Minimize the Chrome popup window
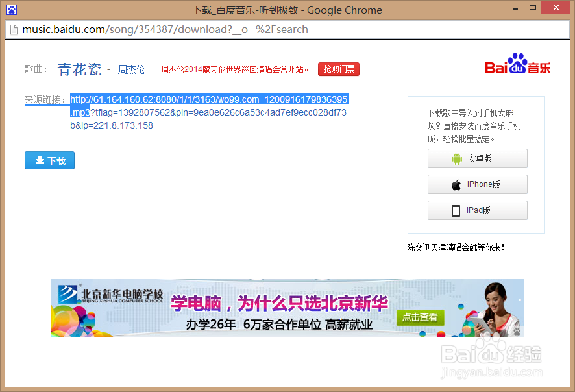 [515, 8]
